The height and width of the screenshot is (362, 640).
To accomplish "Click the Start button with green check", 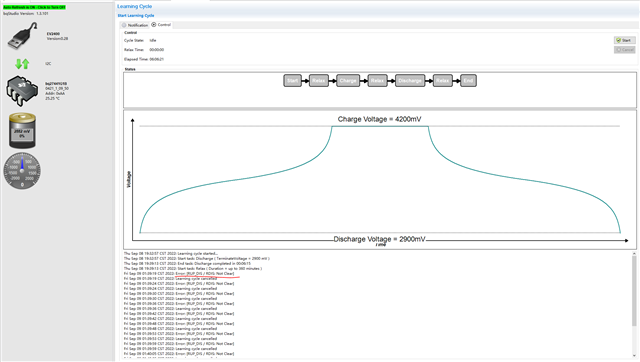I will [624, 40].
